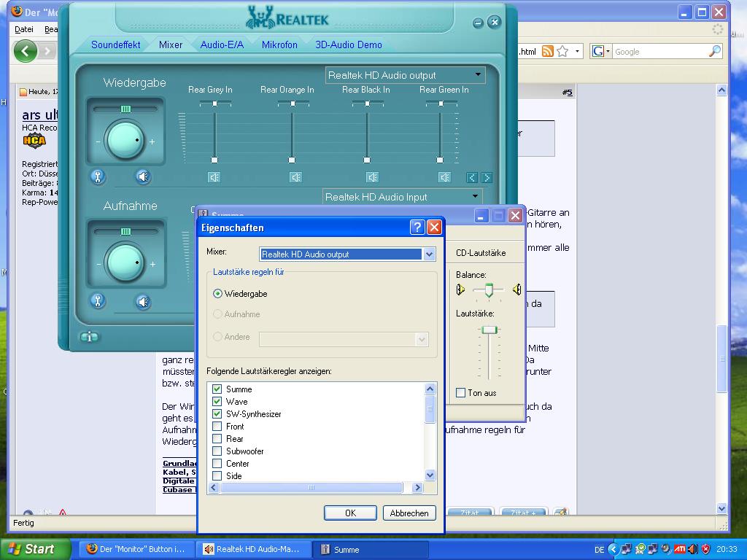The width and height of the screenshot is (747, 560).
Task: Open the address bar history dropdown arrow
Action: click(578, 51)
